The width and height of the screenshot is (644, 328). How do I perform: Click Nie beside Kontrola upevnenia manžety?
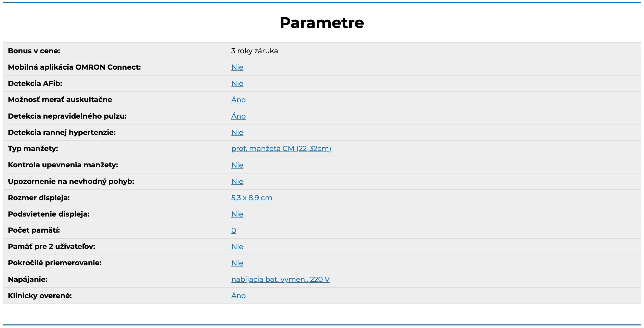(x=237, y=165)
